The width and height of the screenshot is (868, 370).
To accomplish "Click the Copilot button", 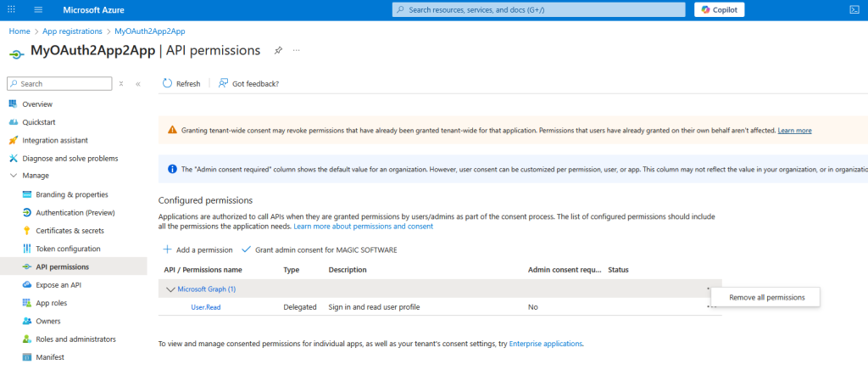I will click(x=719, y=9).
